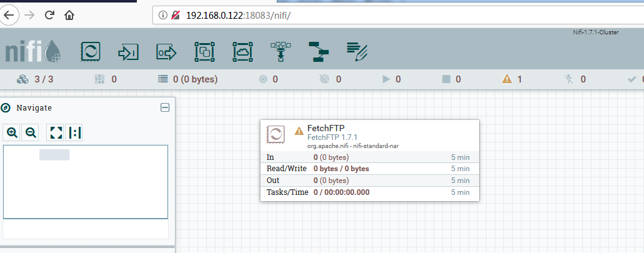
Task: Click the insecure connection padlock icon
Action: pos(176,16)
